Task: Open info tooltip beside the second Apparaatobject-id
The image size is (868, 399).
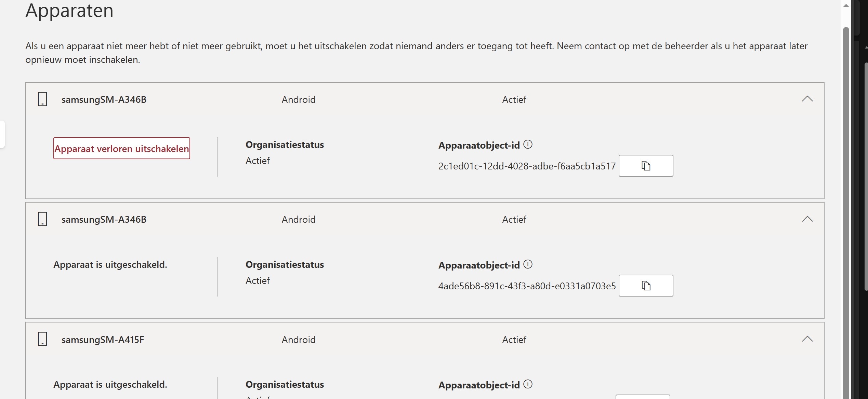Action: click(x=528, y=264)
